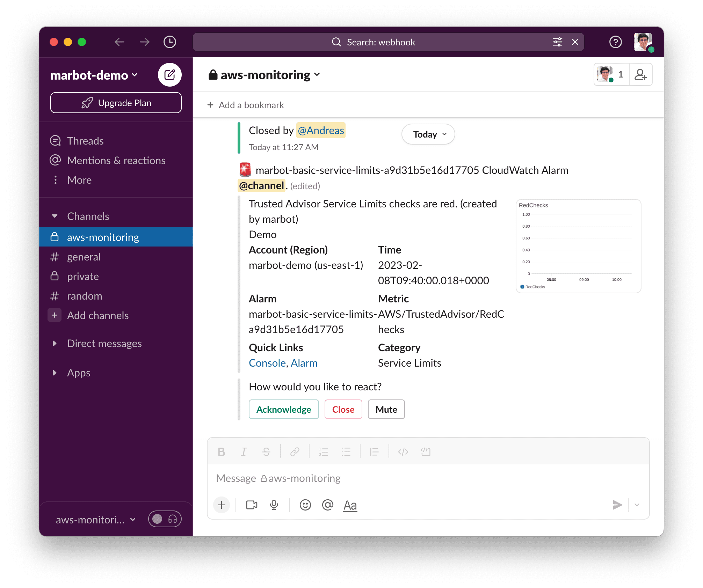Click the message input for aws-monitoring
Image resolution: width=703 pixels, height=588 pixels.
tap(428, 478)
